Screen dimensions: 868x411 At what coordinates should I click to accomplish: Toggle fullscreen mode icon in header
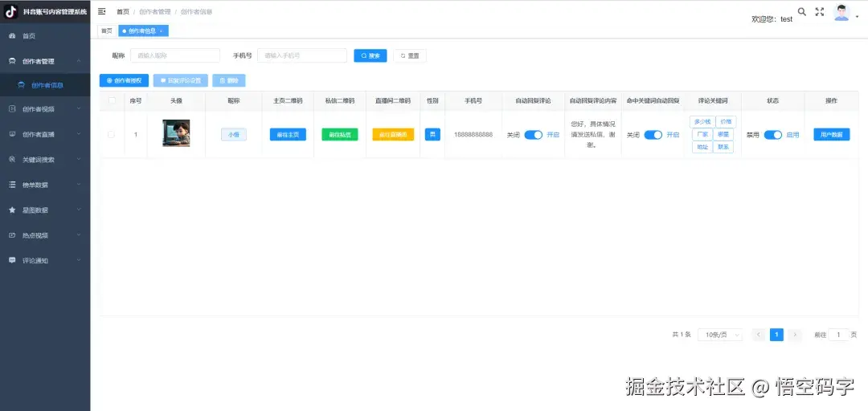click(820, 11)
